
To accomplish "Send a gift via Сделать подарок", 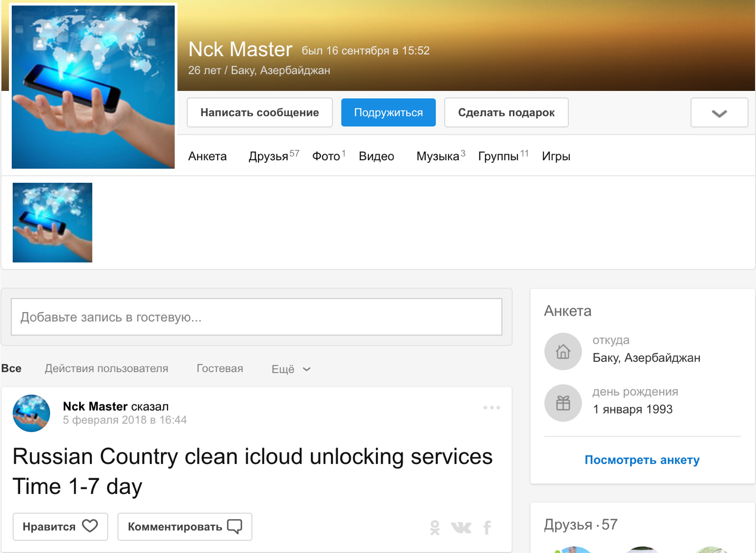I will point(506,113).
